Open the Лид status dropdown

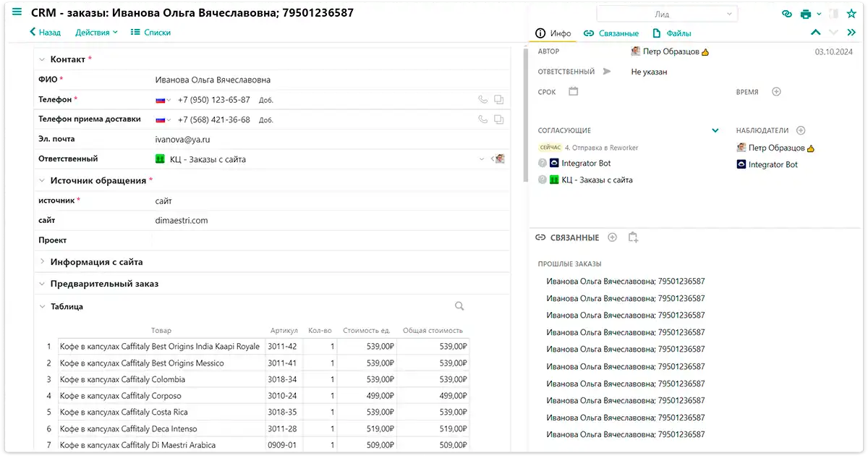click(666, 14)
